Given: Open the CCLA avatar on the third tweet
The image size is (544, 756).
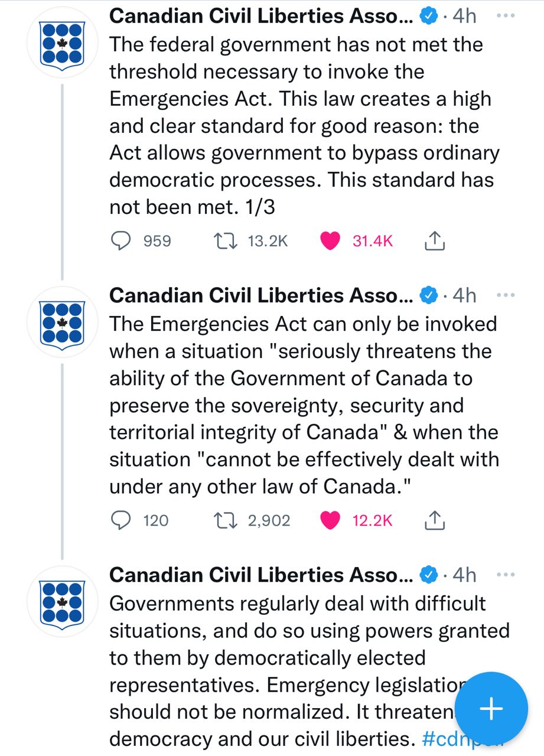Looking at the screenshot, I should pyautogui.click(x=62, y=601).
